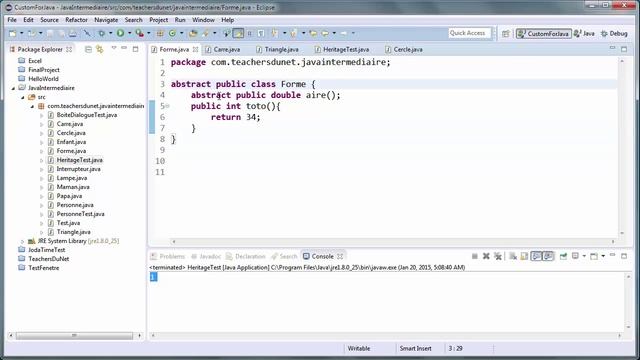Click the New Java Class icon

pyautogui.click(x=173, y=33)
